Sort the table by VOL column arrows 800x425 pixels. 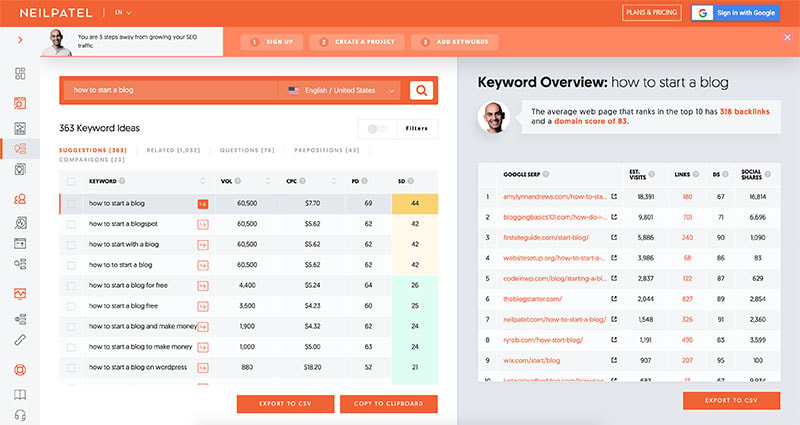[x=268, y=181]
